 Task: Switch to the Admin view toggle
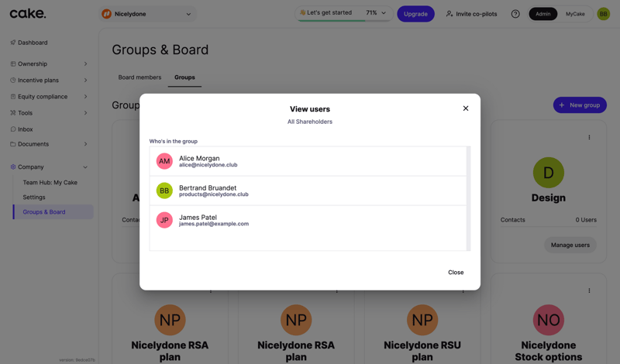(542, 14)
